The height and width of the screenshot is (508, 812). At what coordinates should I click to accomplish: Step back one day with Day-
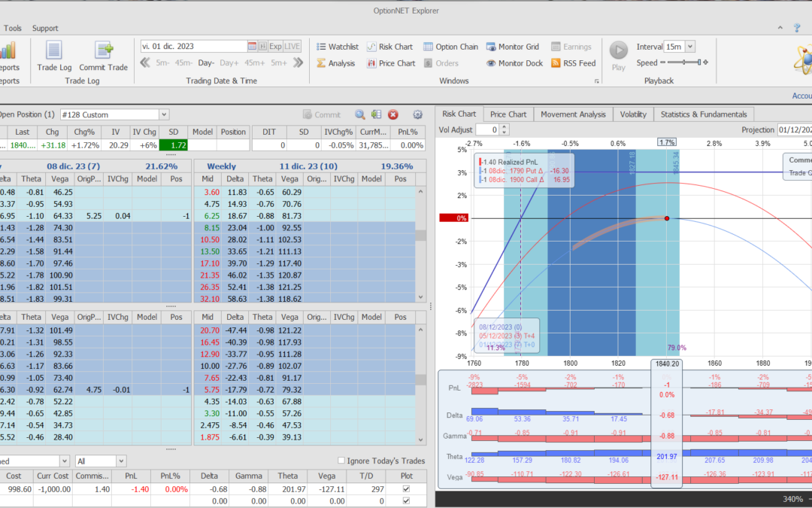pos(206,63)
